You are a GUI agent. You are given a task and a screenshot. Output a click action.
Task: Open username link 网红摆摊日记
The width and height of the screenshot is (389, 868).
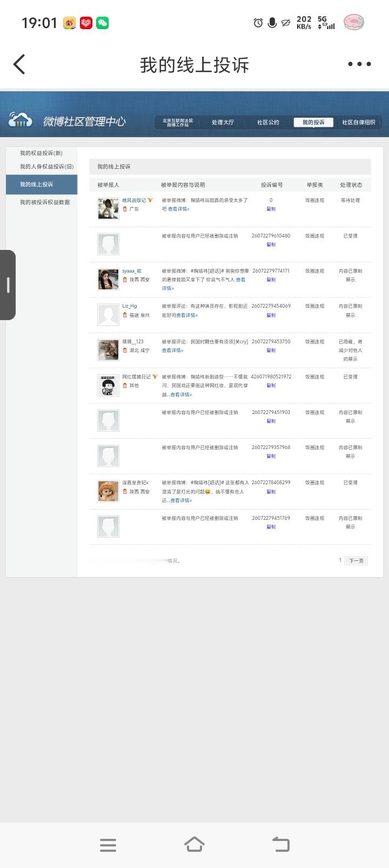click(x=136, y=377)
